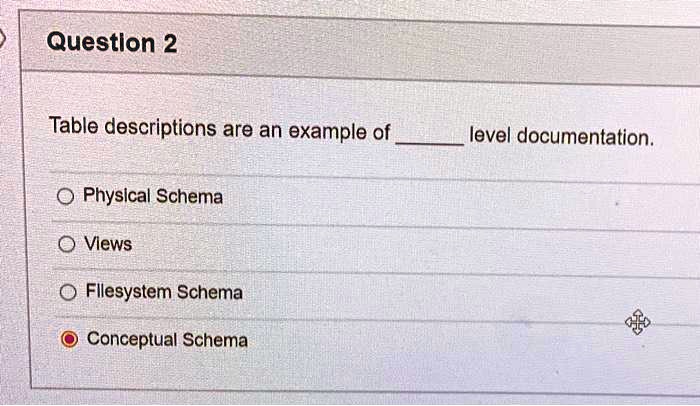700x406 pixels.
Task: Click the four-arrow move cursor icon
Action: tap(637, 322)
